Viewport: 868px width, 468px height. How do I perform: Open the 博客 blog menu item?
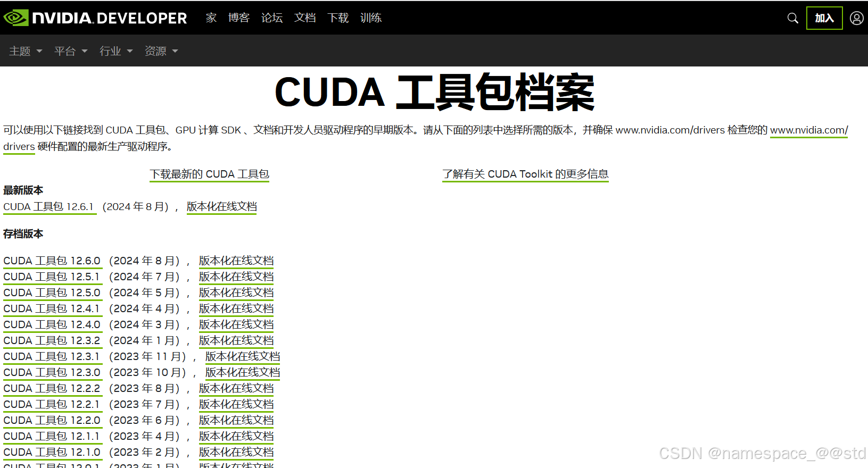(x=239, y=18)
